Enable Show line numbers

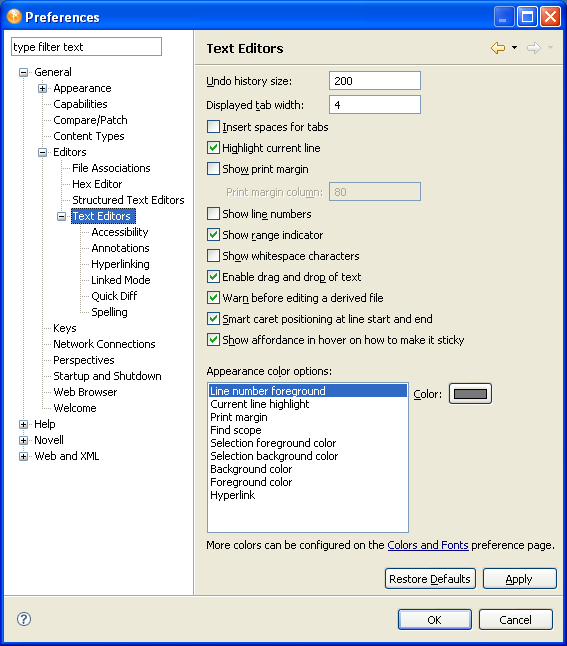213,213
